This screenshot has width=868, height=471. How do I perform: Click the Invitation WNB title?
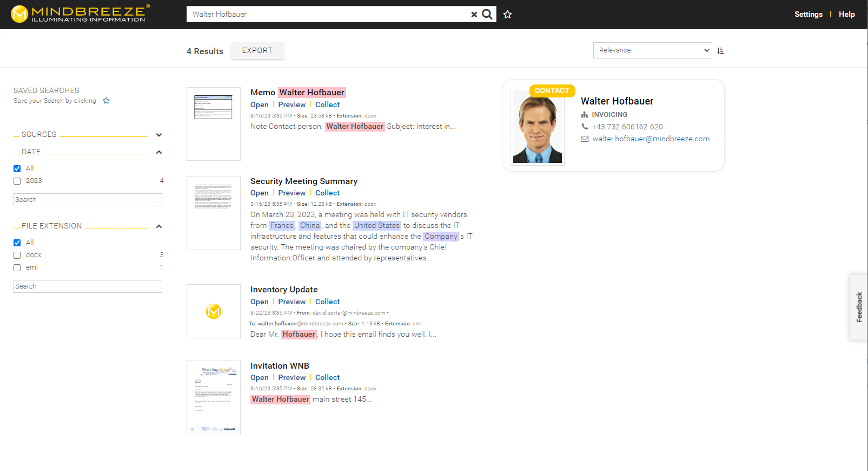(280, 366)
